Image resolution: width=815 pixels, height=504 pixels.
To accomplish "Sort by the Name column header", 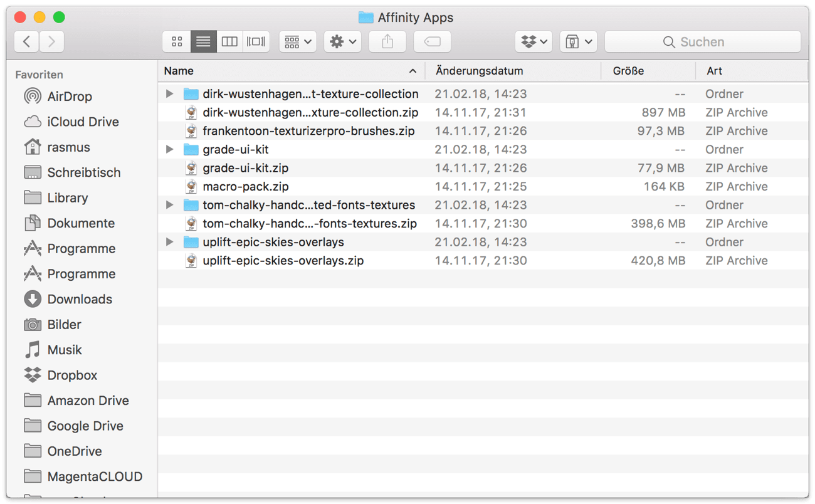I will 291,71.
